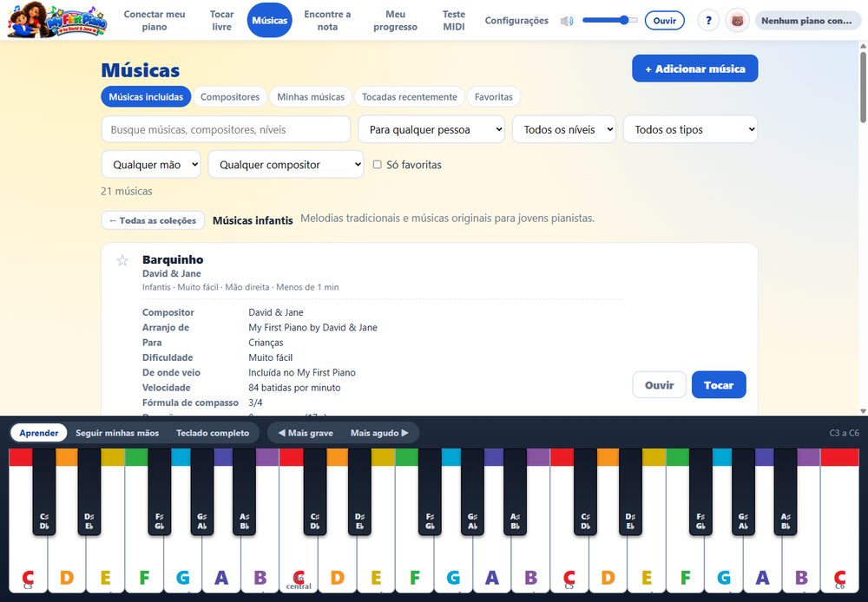868x602 pixels.
Task: Favorite Barquinho with the star icon
Action: [x=122, y=260]
